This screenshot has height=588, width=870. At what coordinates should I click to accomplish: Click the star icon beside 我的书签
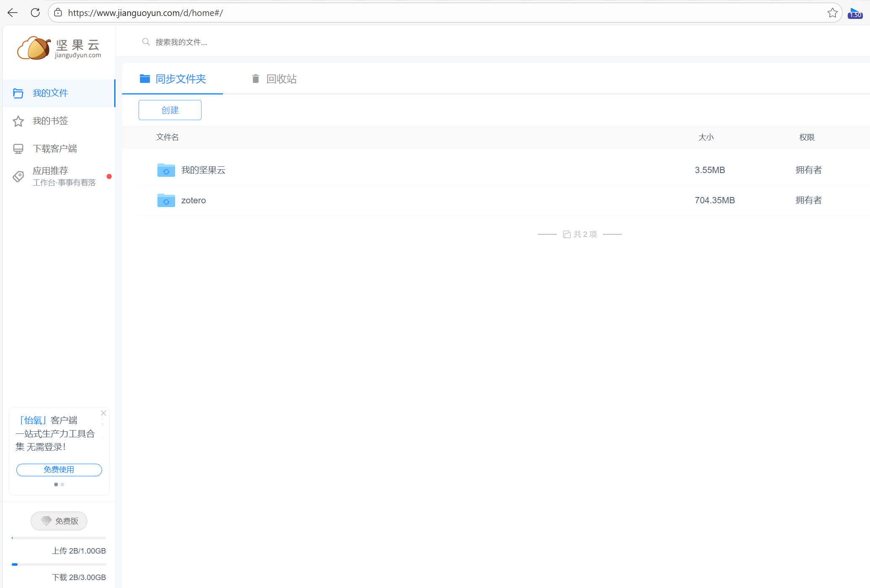point(18,121)
